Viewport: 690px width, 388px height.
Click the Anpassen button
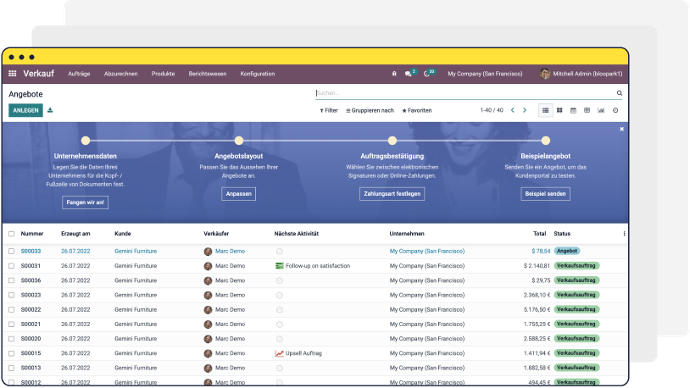[x=239, y=194]
